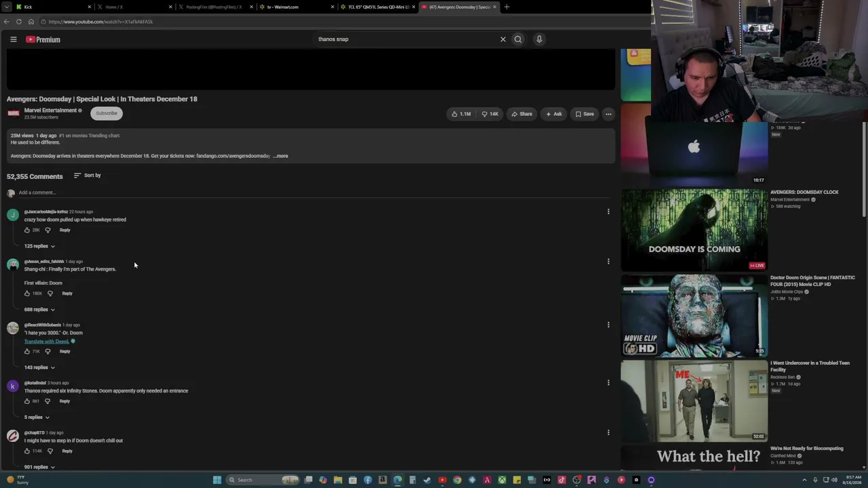Viewport: 868px width, 488px height.
Task: Dislike the Shang-chi comment
Action: coord(50,293)
